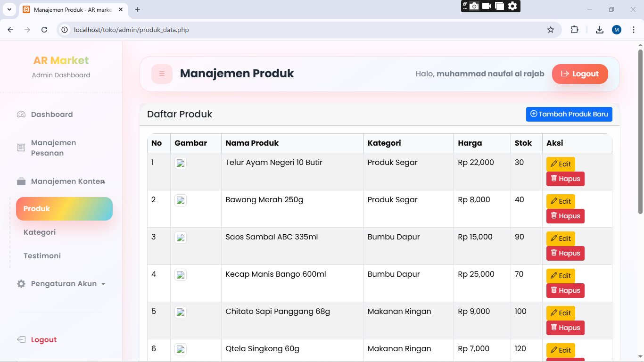Select Kategori in the sidebar submenu

[40, 232]
